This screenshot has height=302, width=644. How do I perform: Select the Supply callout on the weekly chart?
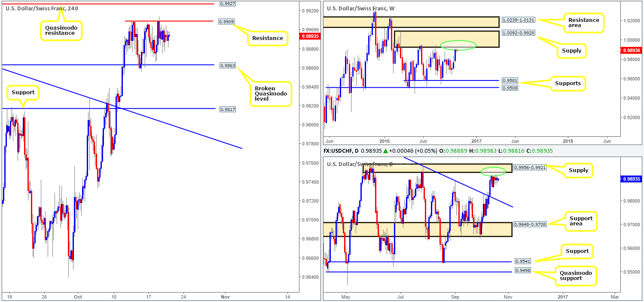tap(571, 50)
